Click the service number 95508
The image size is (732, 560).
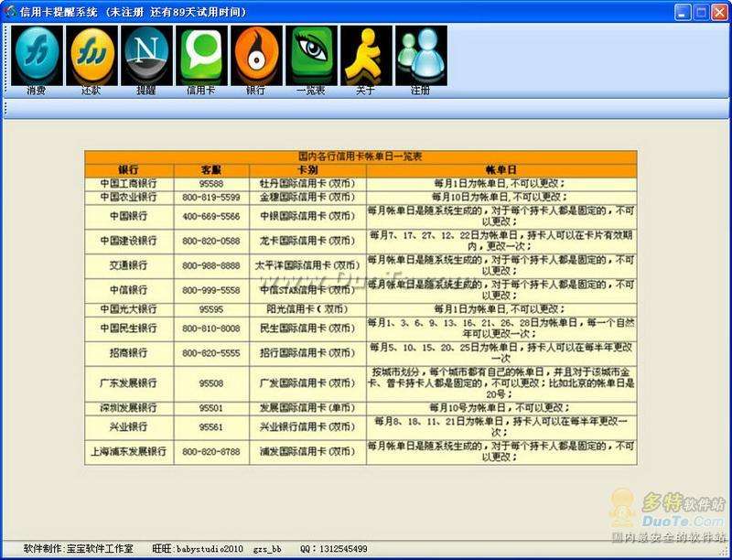[x=211, y=383]
